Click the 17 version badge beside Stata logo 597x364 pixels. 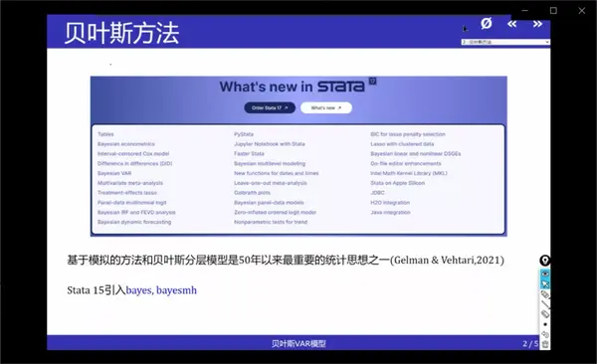[372, 82]
